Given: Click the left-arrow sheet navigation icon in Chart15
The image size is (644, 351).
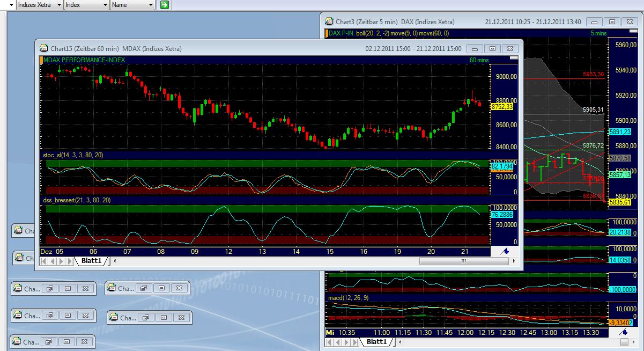Looking at the screenshot, I should click(52, 261).
